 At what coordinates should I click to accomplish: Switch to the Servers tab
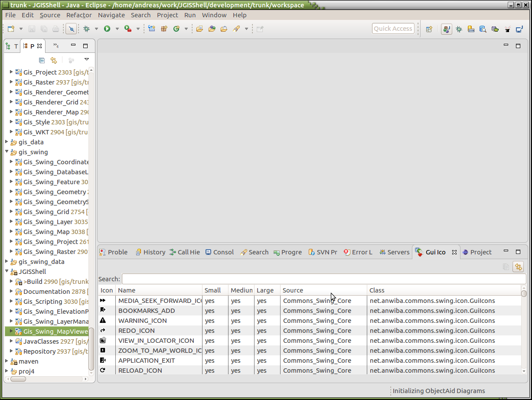point(394,252)
